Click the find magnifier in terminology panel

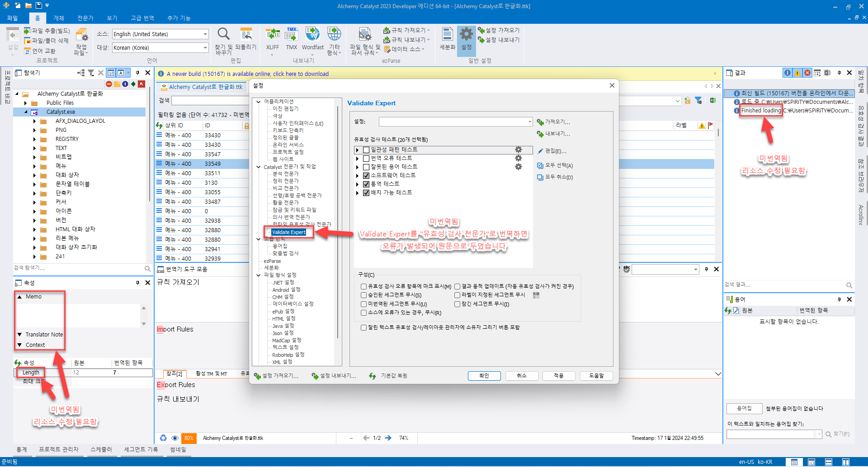[829, 434]
